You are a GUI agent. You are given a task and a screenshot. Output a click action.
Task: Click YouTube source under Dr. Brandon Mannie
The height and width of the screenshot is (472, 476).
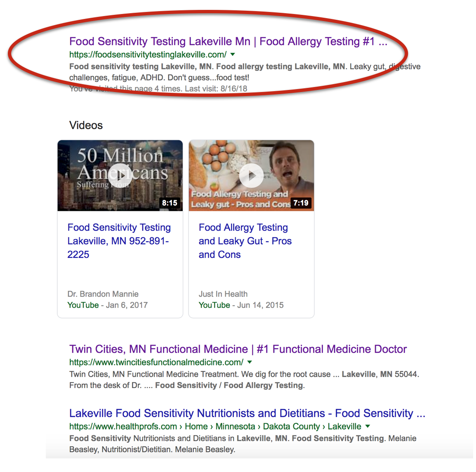pyautogui.click(x=83, y=305)
